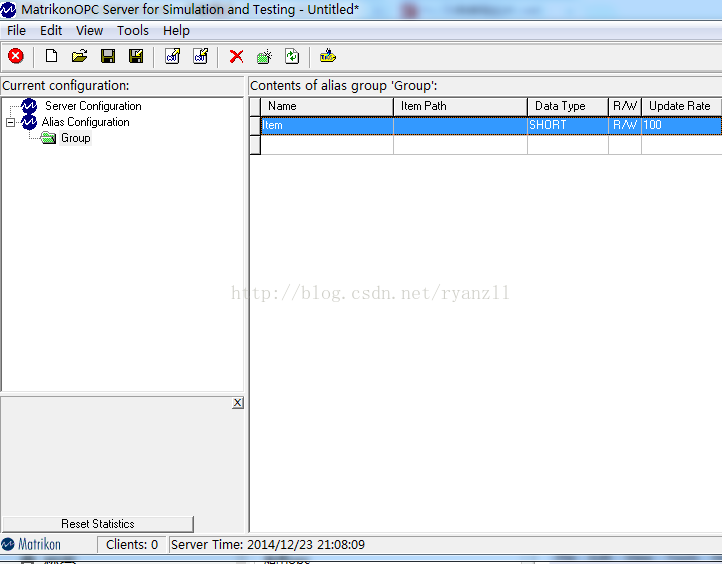Click the R/W cell in Item row
Image resolution: width=722 pixels, height=564 pixels.
(x=625, y=125)
